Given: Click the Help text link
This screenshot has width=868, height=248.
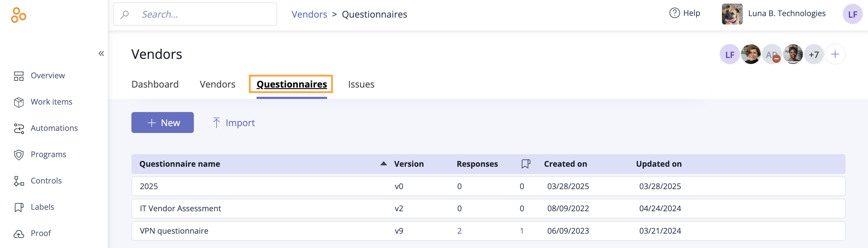Looking at the screenshot, I should 691,13.
